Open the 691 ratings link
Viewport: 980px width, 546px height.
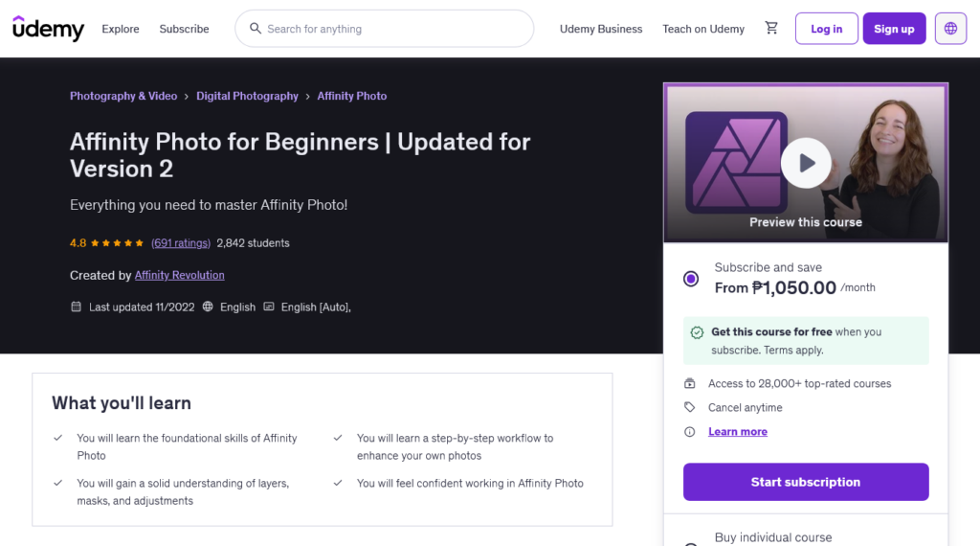(x=181, y=243)
